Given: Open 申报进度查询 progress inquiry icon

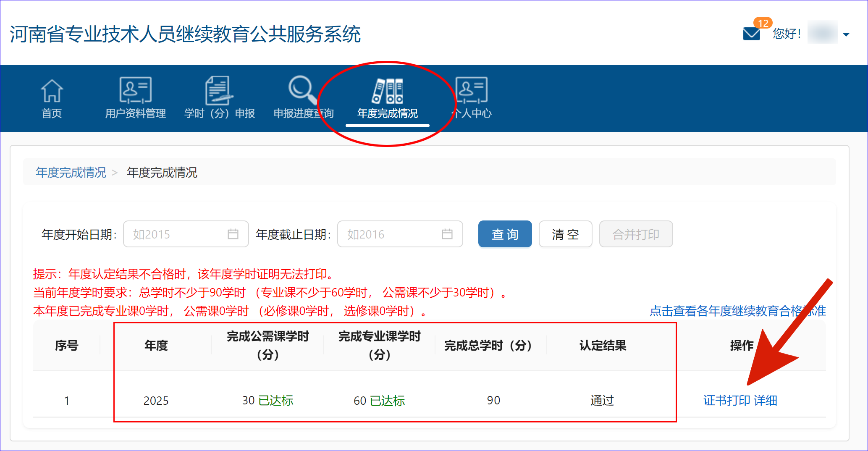Looking at the screenshot, I should click(x=303, y=97).
